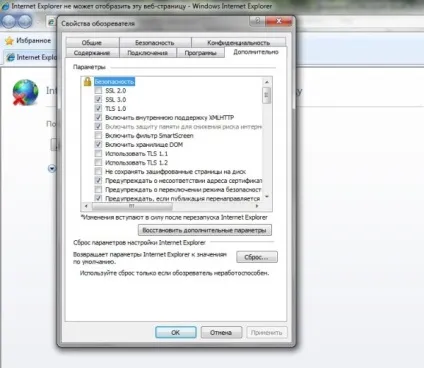424x368 pixels.
Task: Enable the SSL 2.0 checkbox
Action: [98, 90]
